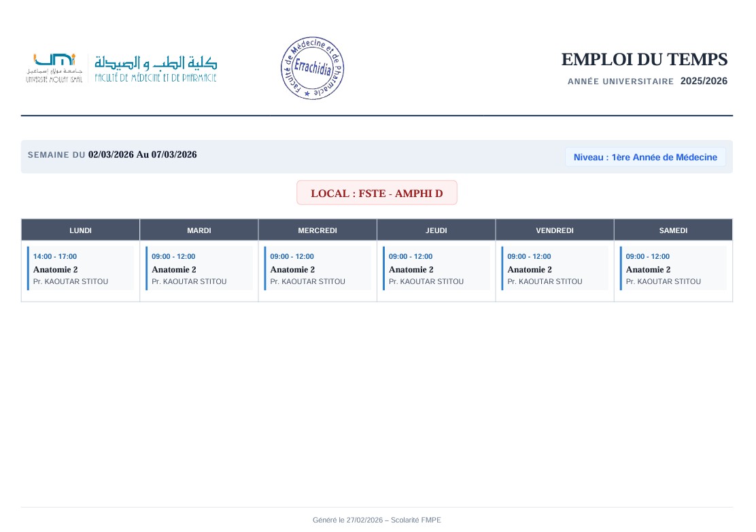Open Tuesday's Anatomie 2 session card
Viewport: 756px width, 532px height.
coord(199,269)
